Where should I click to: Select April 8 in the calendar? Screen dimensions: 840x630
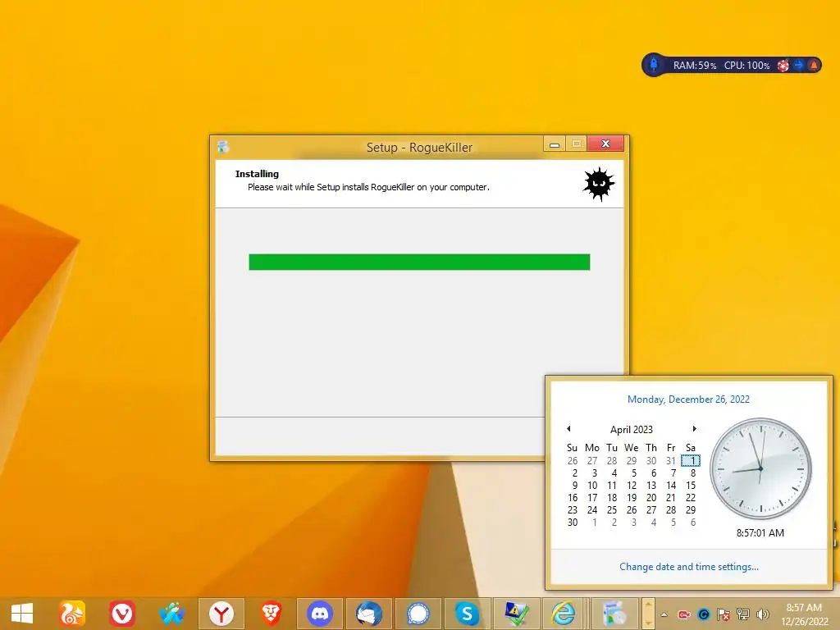[x=692, y=473]
